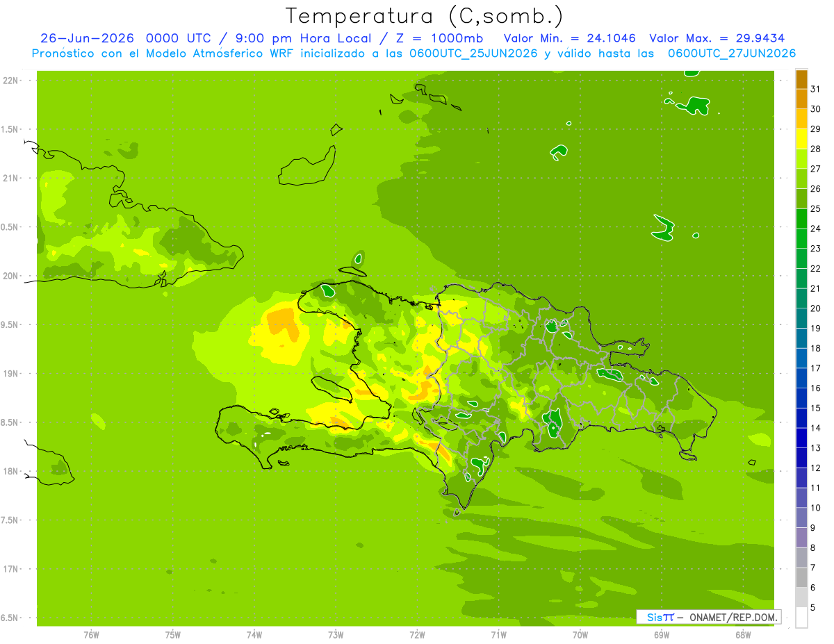Click the 'ONAMET/REP.DOM.' credit box
This screenshot has height=644, width=834.
coord(709,617)
